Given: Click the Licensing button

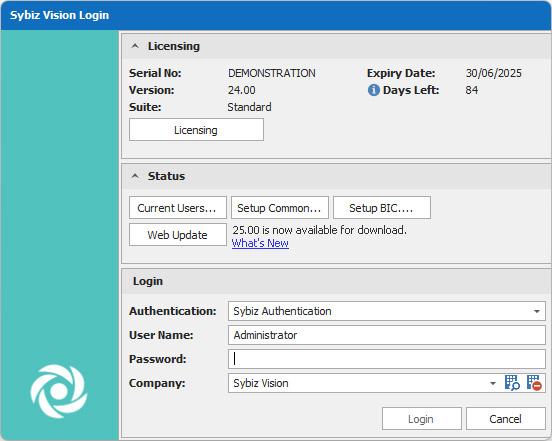Looking at the screenshot, I should pos(196,130).
